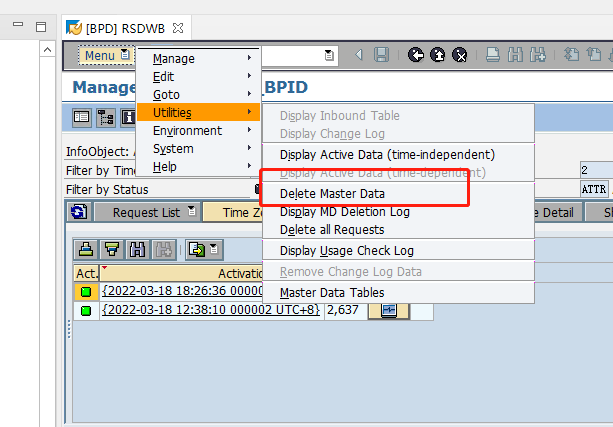
Task: Select the Utilities menu entry
Action: pyautogui.click(x=198, y=112)
